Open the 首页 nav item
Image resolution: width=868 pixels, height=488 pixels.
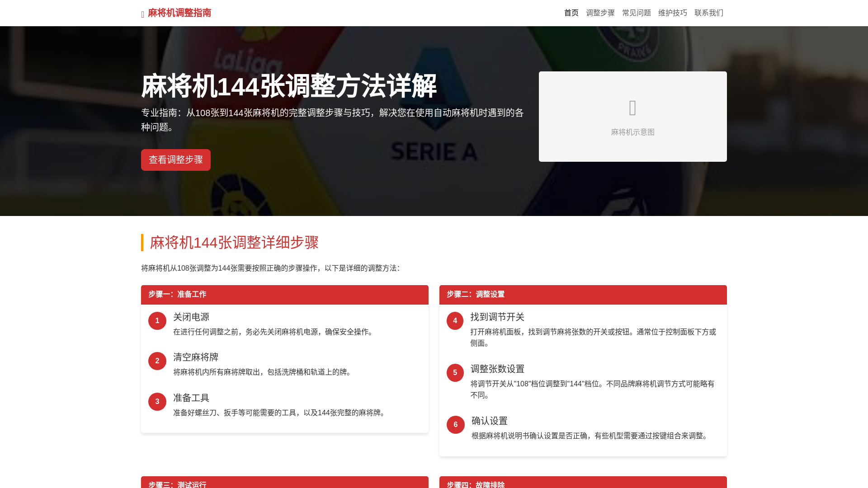[571, 13]
